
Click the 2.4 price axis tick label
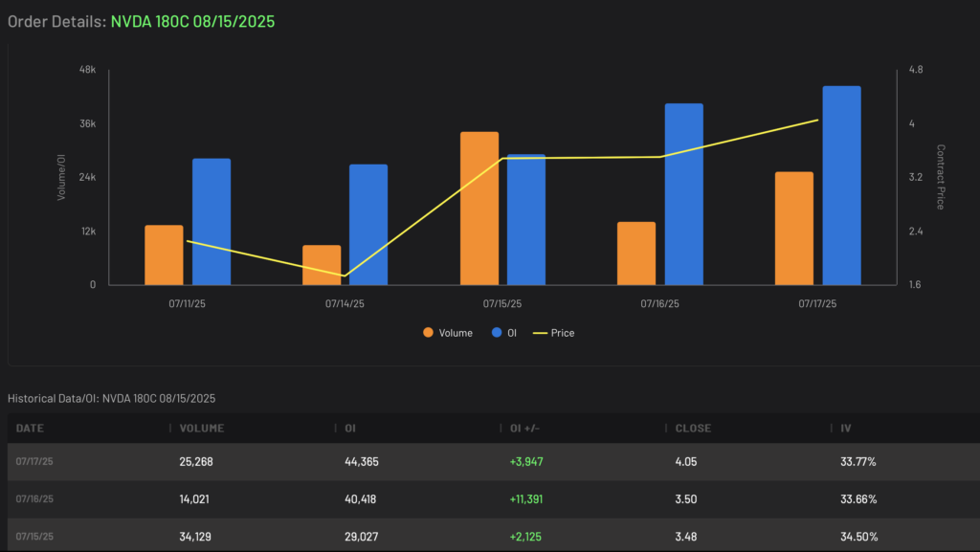pos(916,232)
